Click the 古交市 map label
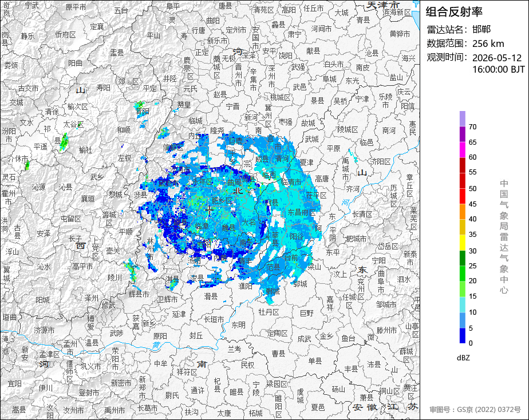Screen dimensions: 529x420 coord(29,89)
